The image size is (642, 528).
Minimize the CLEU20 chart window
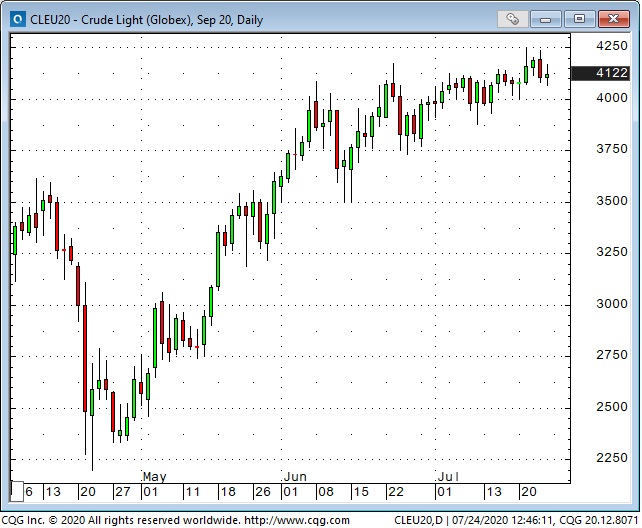pos(546,19)
